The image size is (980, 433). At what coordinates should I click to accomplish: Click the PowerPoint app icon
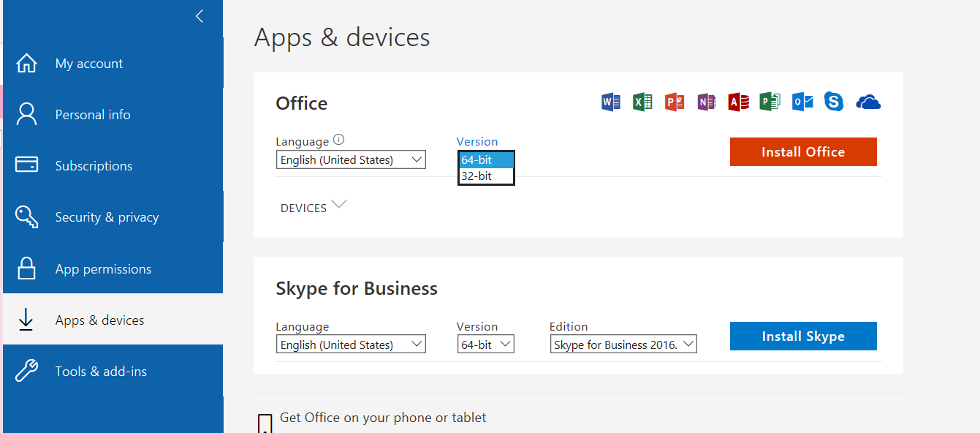[x=675, y=102]
